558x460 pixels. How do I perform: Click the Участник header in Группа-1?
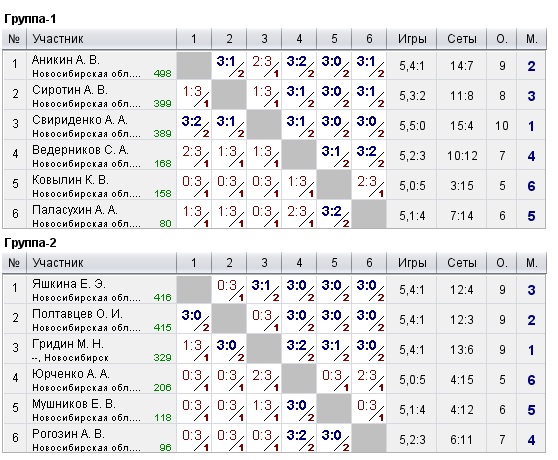pyautogui.click(x=58, y=38)
